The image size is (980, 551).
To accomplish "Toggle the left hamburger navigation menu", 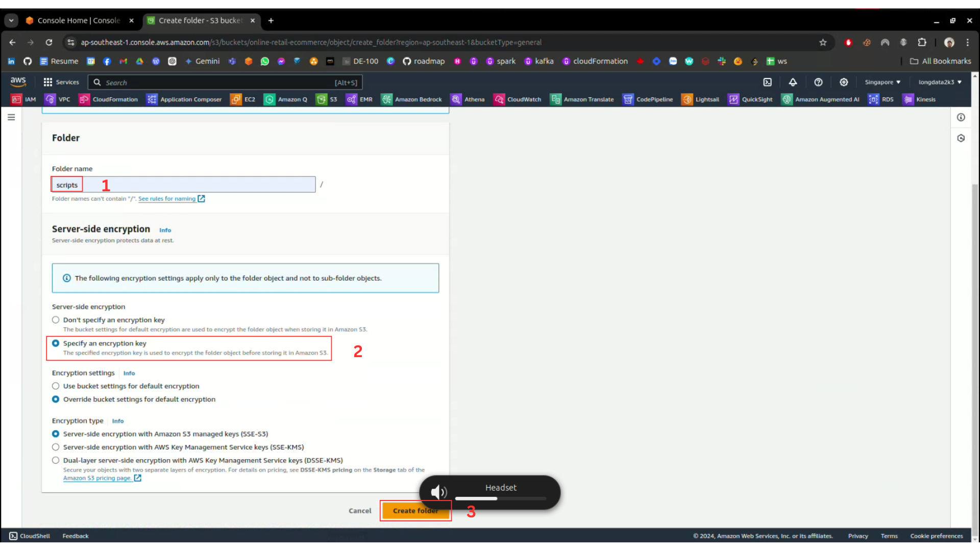I will [11, 117].
